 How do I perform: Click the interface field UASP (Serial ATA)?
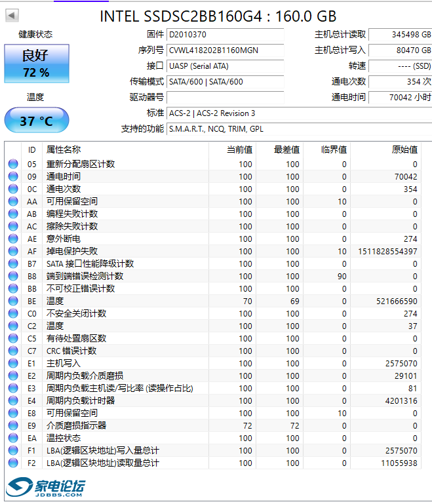[225, 66]
